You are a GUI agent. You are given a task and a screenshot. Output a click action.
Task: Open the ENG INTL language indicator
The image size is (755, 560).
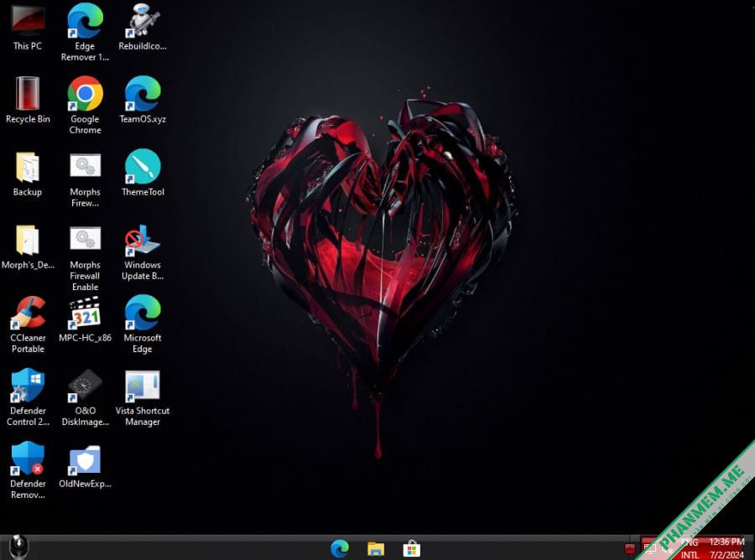click(x=690, y=548)
